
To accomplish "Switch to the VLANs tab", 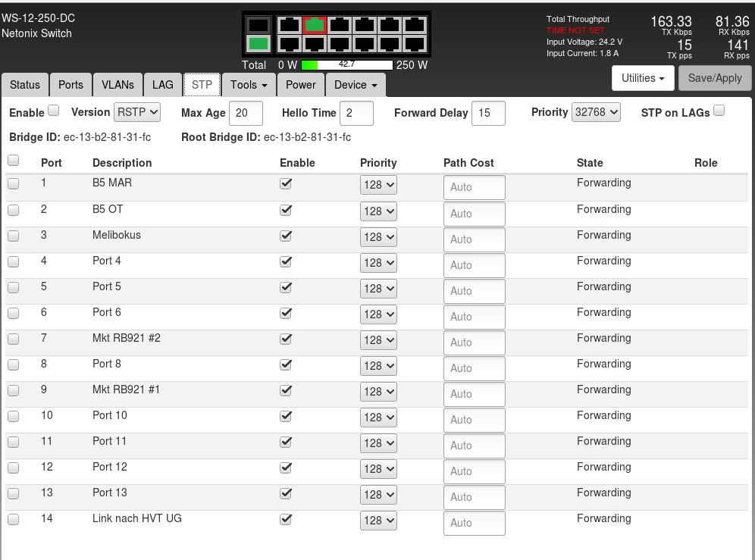I will coord(117,85).
